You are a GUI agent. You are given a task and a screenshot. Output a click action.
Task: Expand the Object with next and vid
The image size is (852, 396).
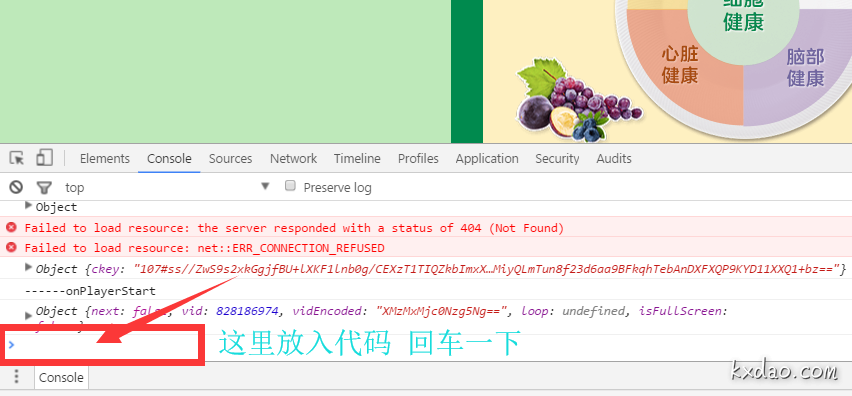pyautogui.click(x=29, y=315)
